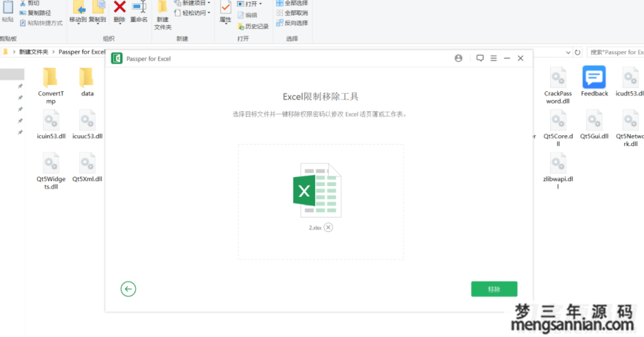
Task: Click 全部取消 in the ribbon
Action: 292,13
